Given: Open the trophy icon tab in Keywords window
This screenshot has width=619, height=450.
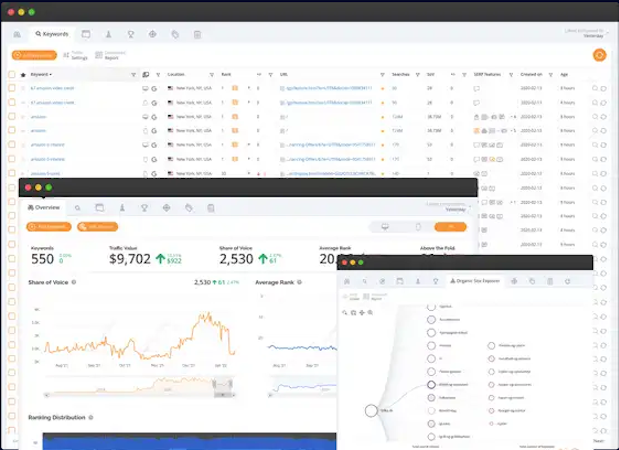Looking at the screenshot, I should click(131, 34).
